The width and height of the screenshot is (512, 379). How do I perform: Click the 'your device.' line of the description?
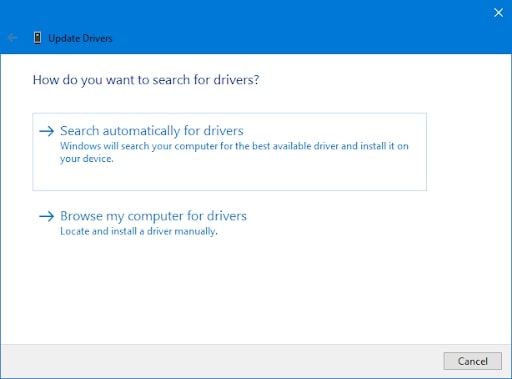pyautogui.click(x=87, y=159)
